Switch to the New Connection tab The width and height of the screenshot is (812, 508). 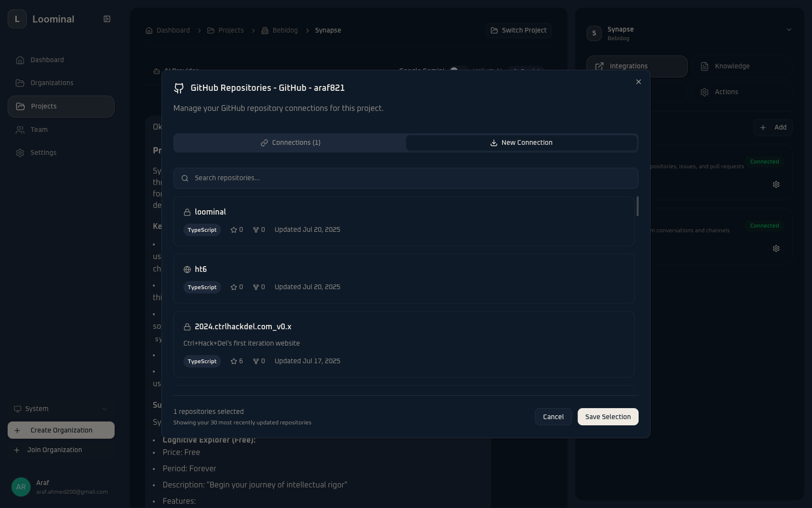pos(521,142)
